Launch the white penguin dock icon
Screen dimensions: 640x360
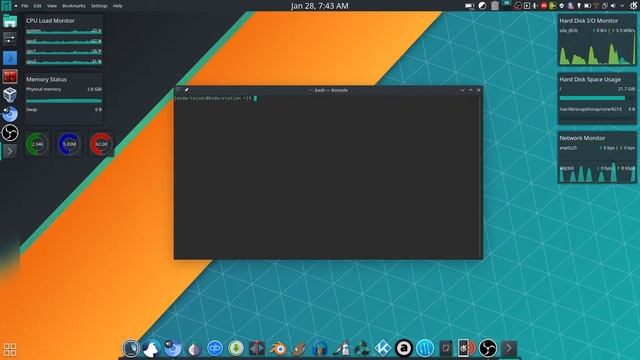[x=152, y=348]
